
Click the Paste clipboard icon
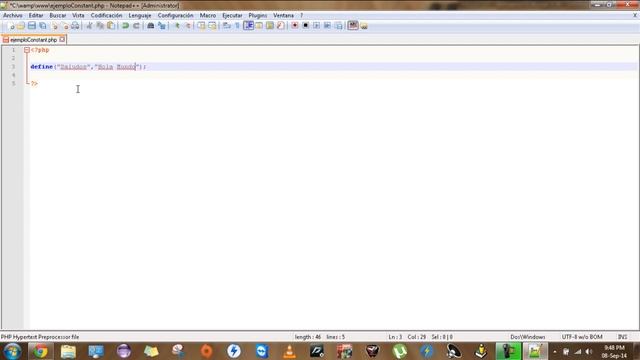tap(111, 26)
